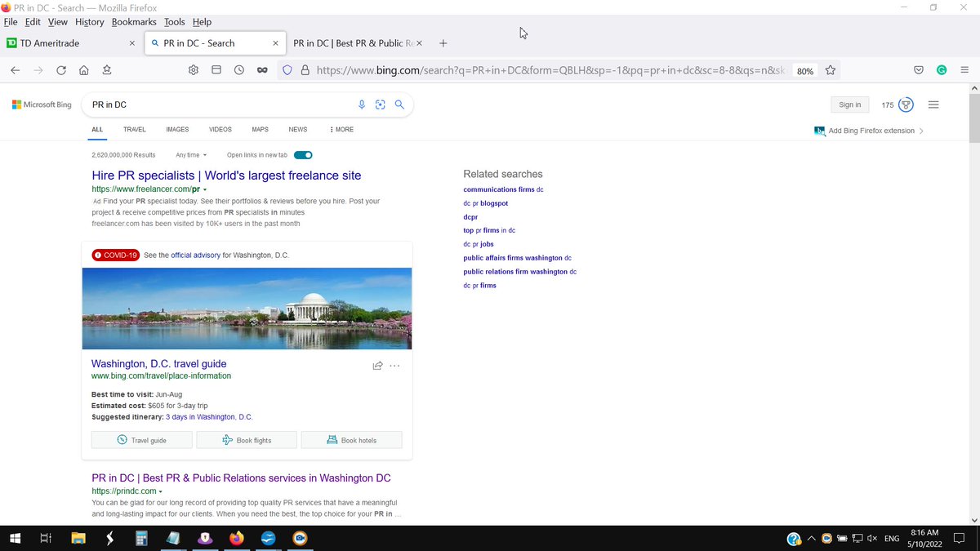The height and width of the screenshot is (551, 980).
Task: Reload the current Bing page
Action: click(61, 70)
